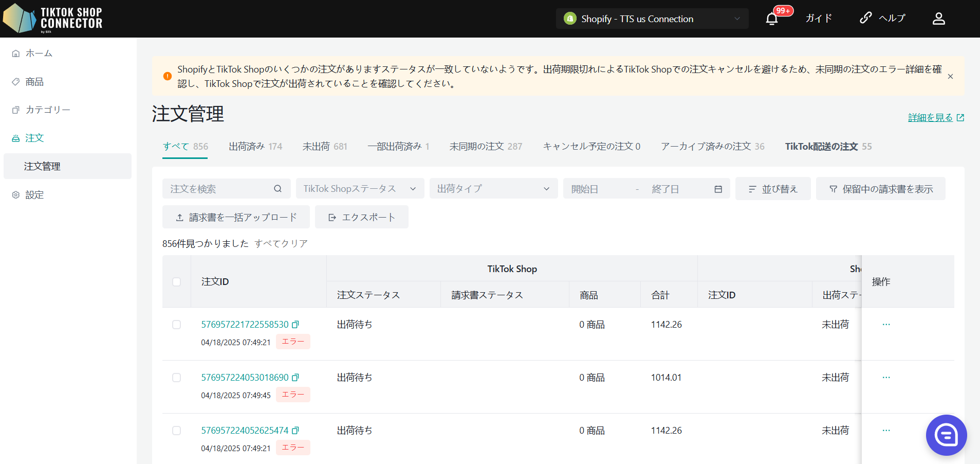Toggle the select-all orders checkbox
Viewport: 980px width, 464px height.
coord(176,282)
